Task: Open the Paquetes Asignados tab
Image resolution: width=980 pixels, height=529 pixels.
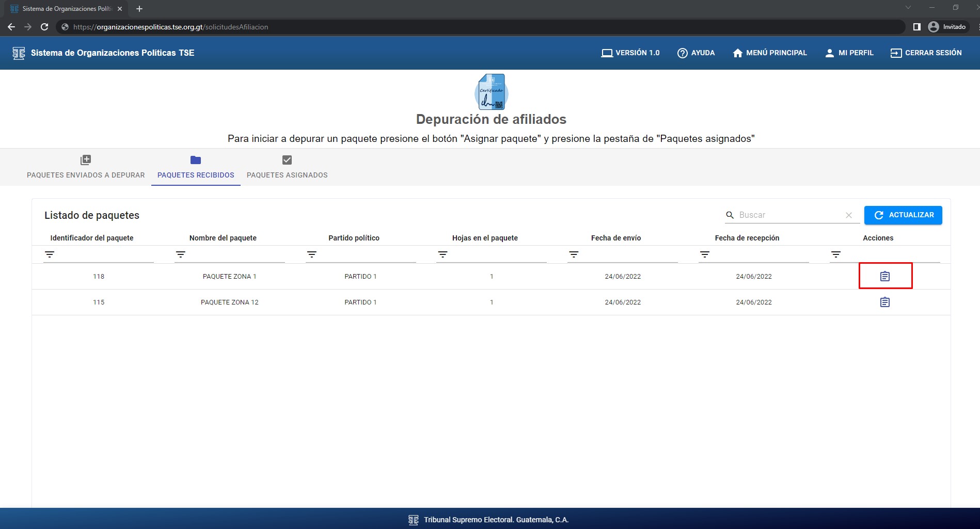Action: point(287,168)
